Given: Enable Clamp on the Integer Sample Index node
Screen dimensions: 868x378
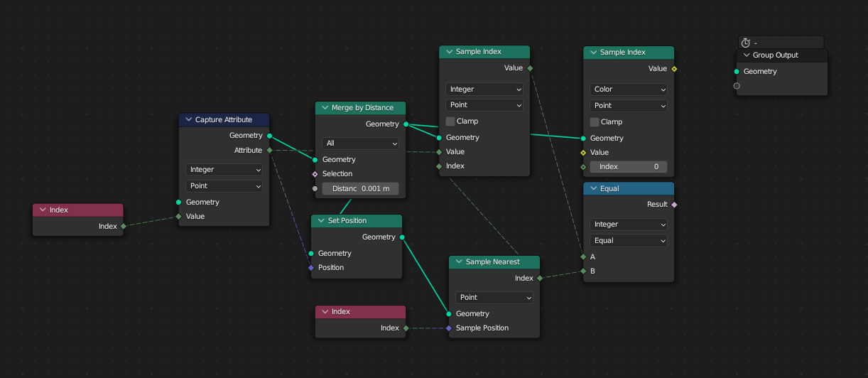Looking at the screenshot, I should (450, 121).
